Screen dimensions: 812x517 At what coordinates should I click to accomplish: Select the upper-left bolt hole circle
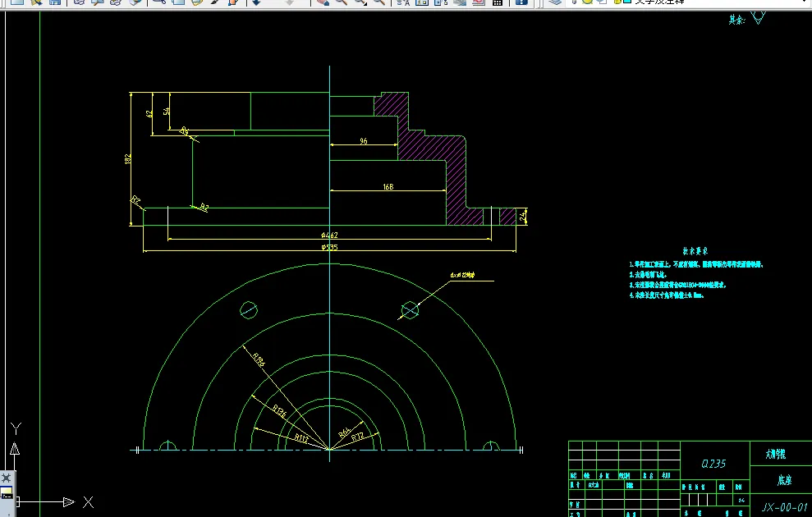point(249,310)
